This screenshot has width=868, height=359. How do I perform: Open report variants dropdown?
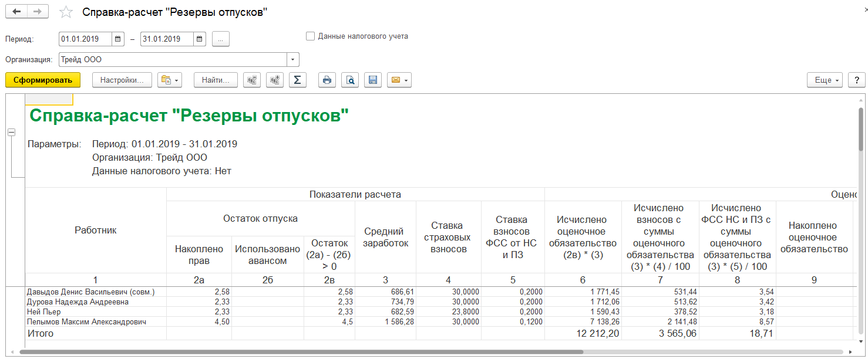point(170,80)
